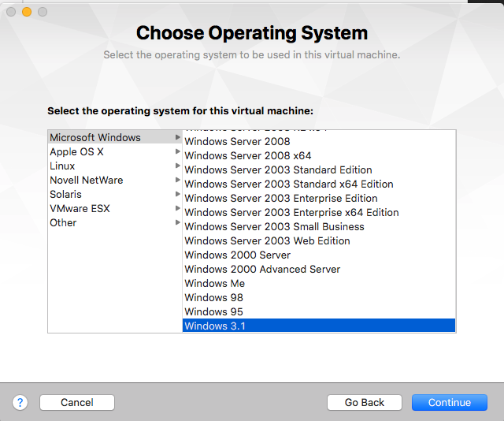
Task: Choose Windows Server 2003 Standard Edition
Action: tap(278, 170)
